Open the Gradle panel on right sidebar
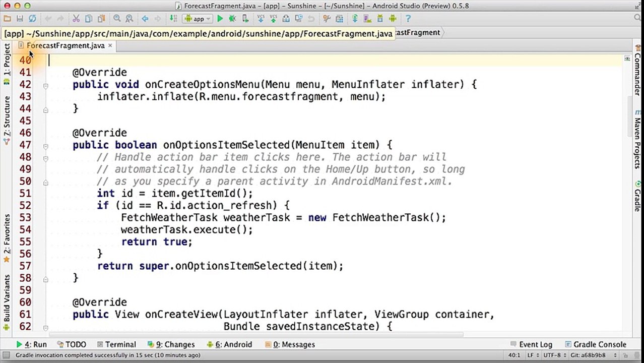Image resolution: width=644 pixels, height=363 pixels. [x=637, y=196]
